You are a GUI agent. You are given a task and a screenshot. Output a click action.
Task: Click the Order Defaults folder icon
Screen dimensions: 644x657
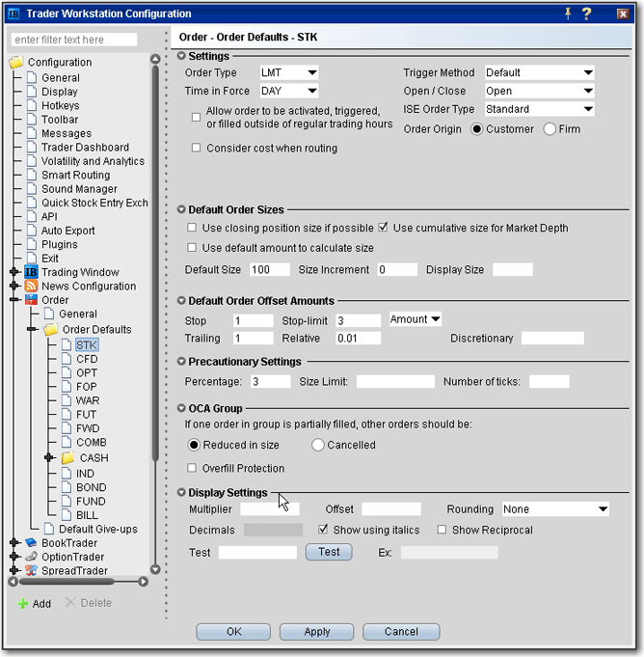pyautogui.click(x=51, y=329)
